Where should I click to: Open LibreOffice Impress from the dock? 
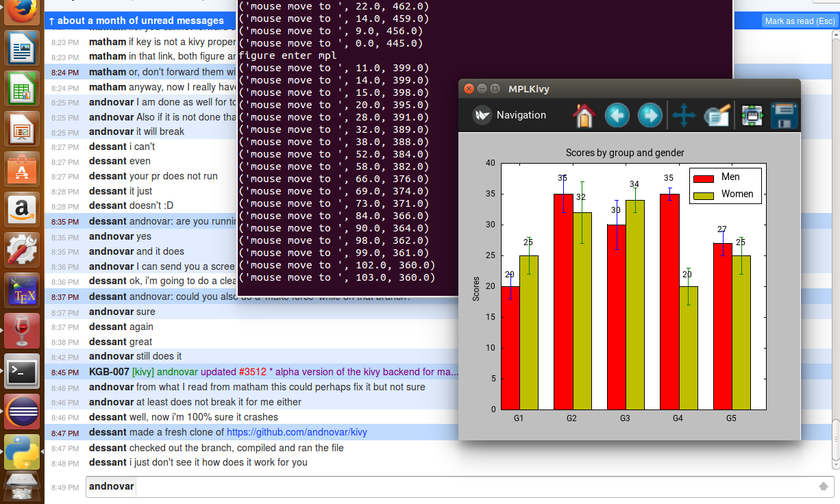tap(22, 129)
